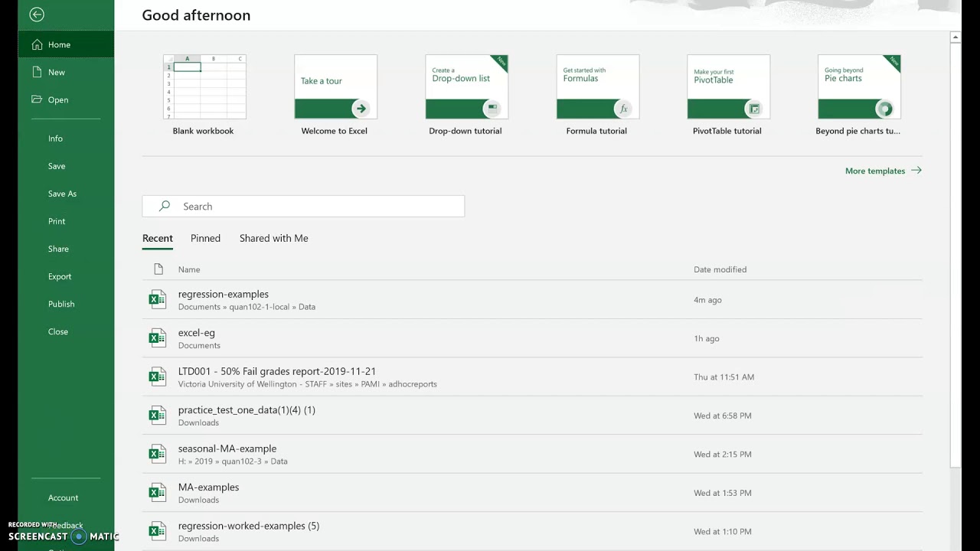Screen dimensions: 980x551
Task: Open the MA-examples workbook
Action: click(532, 493)
